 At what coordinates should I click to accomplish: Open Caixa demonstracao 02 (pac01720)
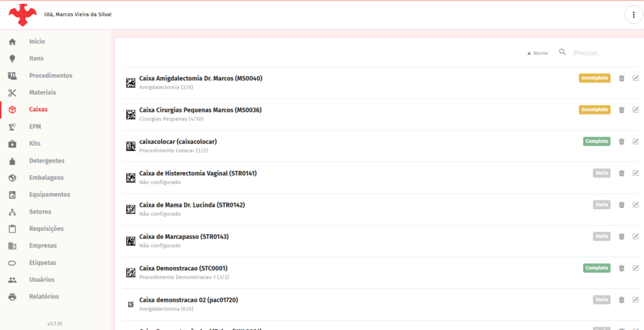pyautogui.click(x=188, y=300)
